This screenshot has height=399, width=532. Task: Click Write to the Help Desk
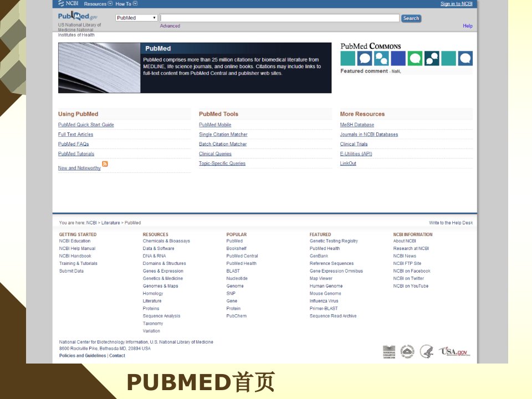[451, 223]
